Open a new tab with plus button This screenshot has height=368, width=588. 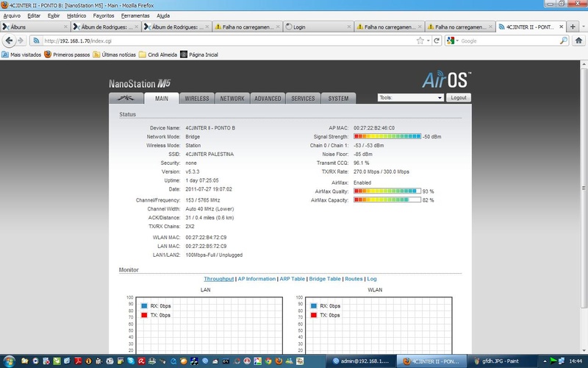[x=573, y=26]
